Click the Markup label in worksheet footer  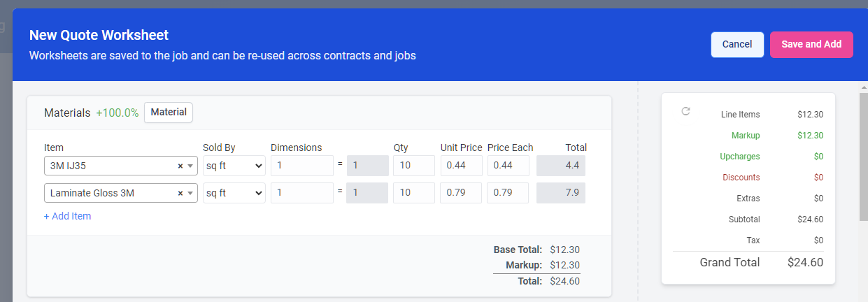524,266
